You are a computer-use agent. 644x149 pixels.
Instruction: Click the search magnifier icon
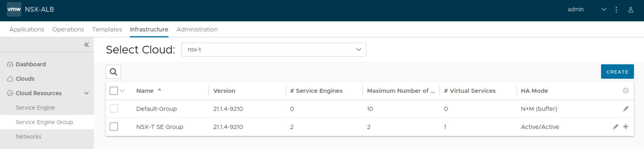tap(113, 72)
